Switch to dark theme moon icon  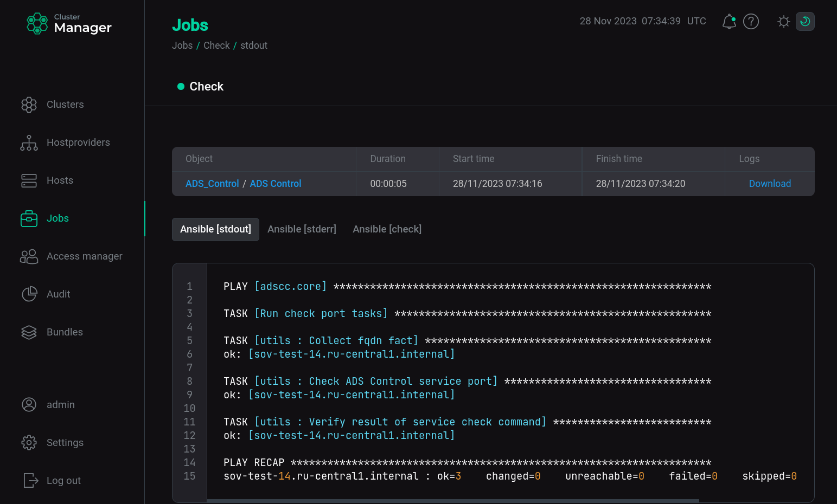pyautogui.click(x=805, y=22)
